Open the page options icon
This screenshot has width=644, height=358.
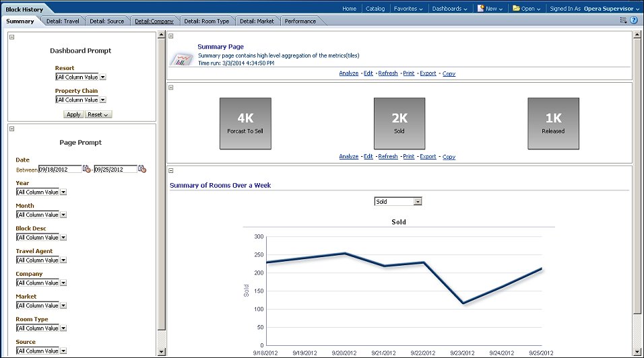pos(623,21)
